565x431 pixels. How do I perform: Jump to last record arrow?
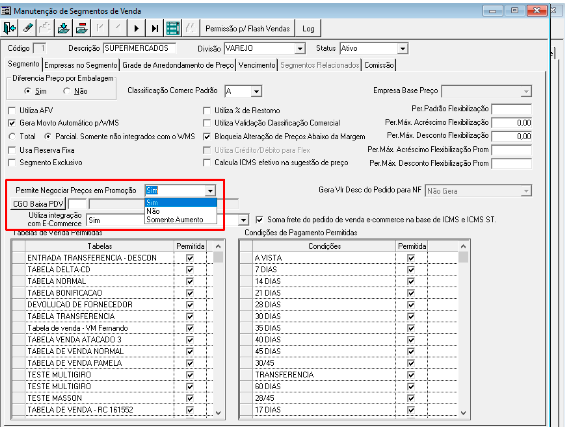(155, 28)
